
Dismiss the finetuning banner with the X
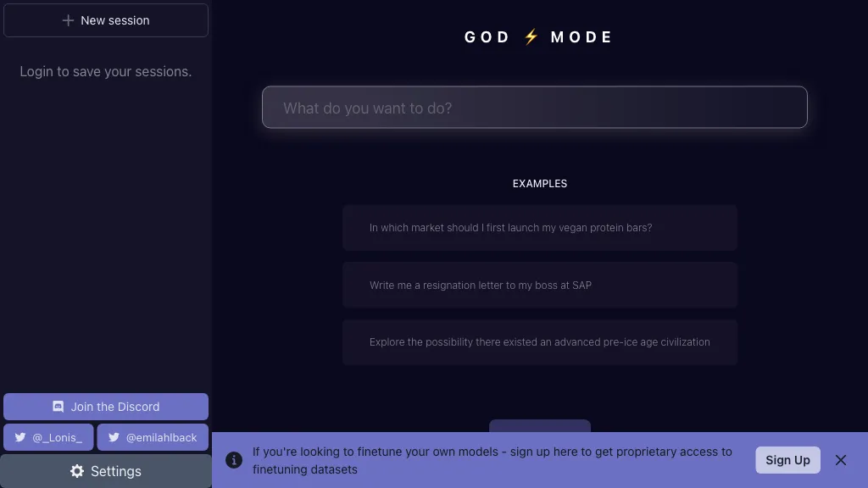(x=841, y=460)
